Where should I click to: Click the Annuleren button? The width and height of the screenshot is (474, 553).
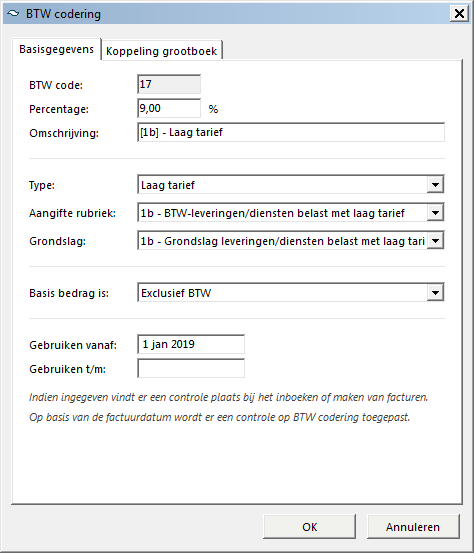point(413,527)
